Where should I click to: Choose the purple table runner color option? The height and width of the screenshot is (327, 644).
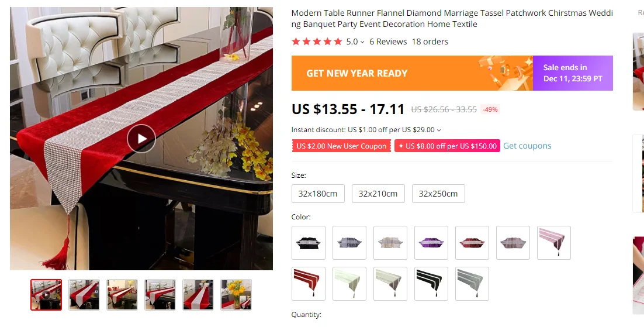click(x=431, y=243)
